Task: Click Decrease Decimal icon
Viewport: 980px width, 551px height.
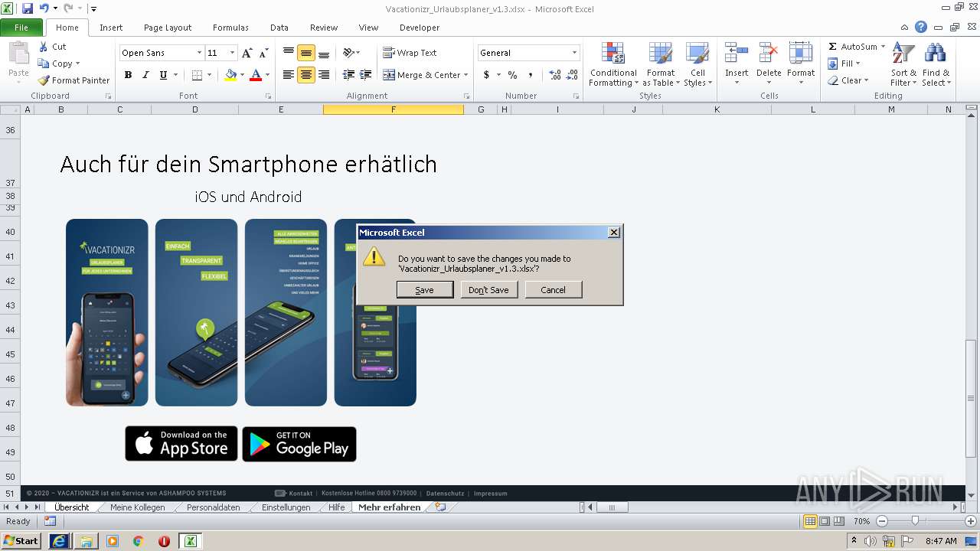Action: point(573,75)
